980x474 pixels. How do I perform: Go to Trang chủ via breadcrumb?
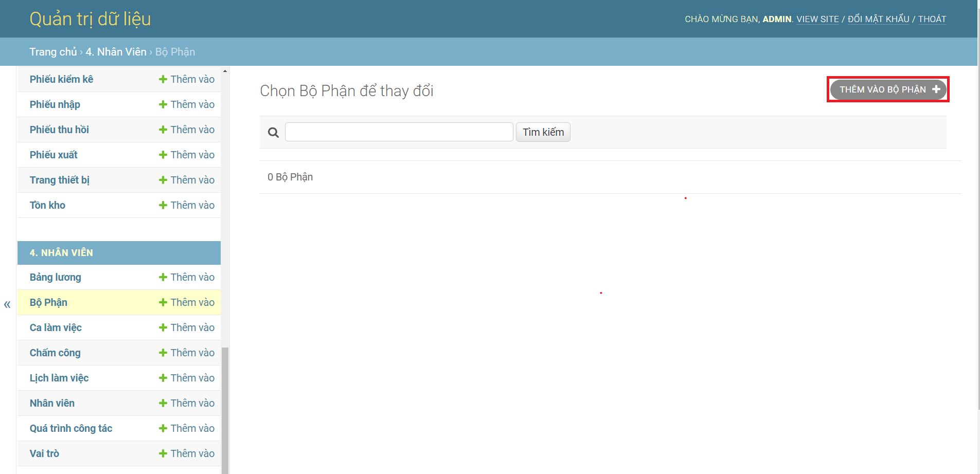53,51
